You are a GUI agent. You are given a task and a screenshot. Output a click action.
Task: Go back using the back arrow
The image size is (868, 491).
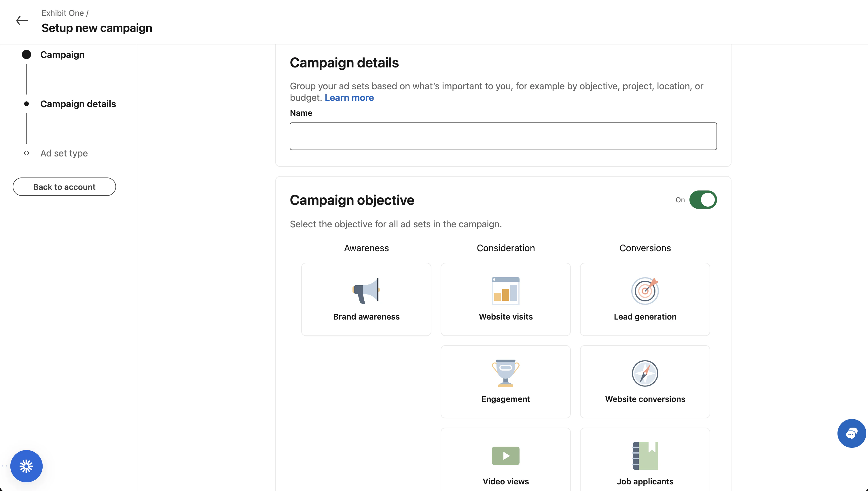pos(22,21)
